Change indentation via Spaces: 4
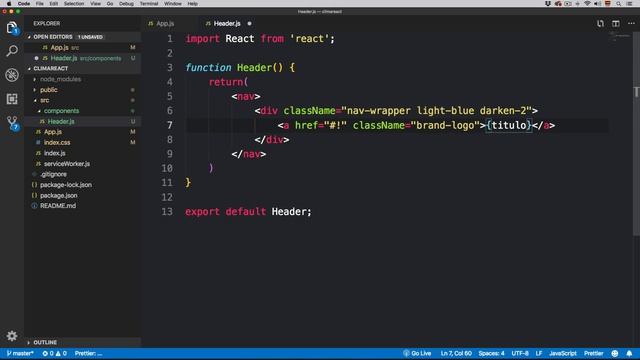 click(x=491, y=353)
